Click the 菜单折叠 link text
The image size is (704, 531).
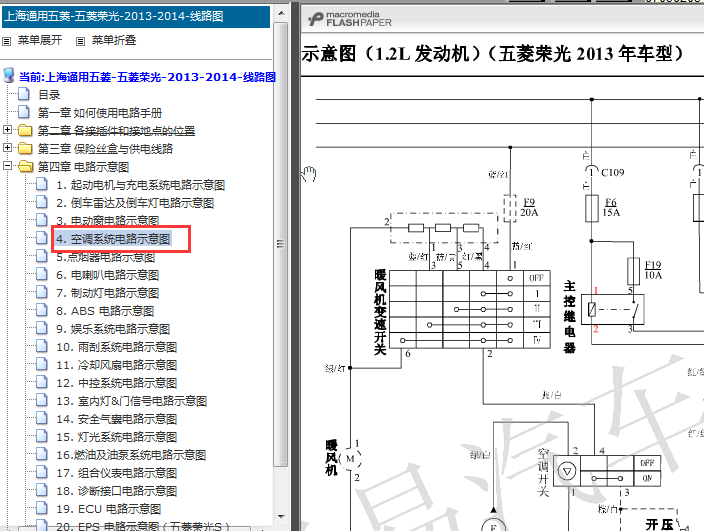click(114, 40)
